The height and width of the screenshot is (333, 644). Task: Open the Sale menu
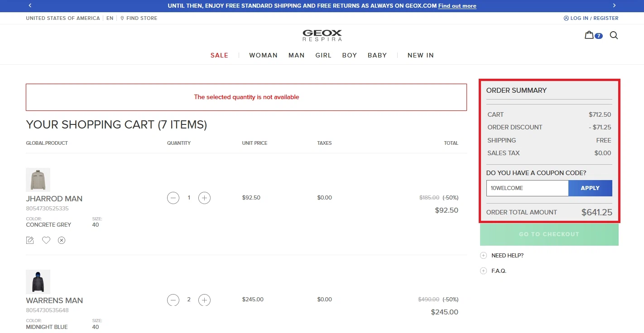coord(219,55)
